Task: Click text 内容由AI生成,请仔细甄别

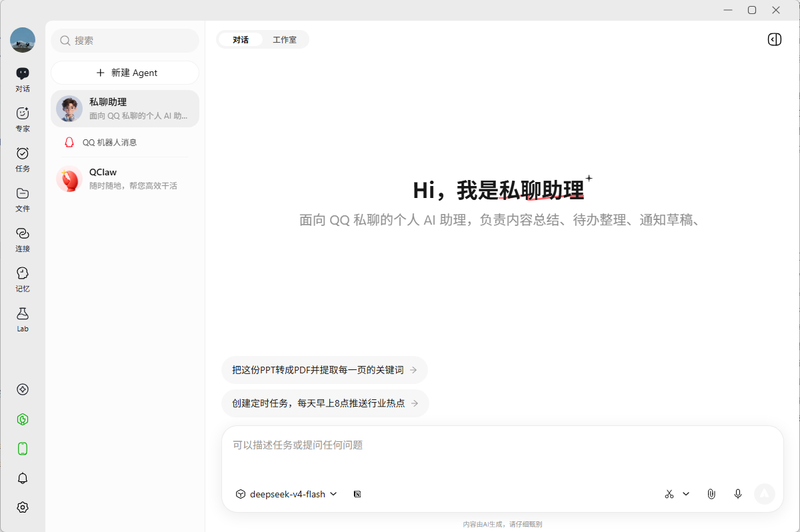Action: point(503,524)
